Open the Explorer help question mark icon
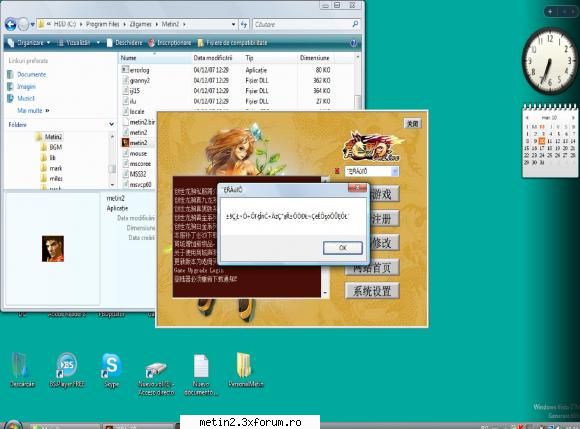The image size is (580, 429). click(353, 43)
